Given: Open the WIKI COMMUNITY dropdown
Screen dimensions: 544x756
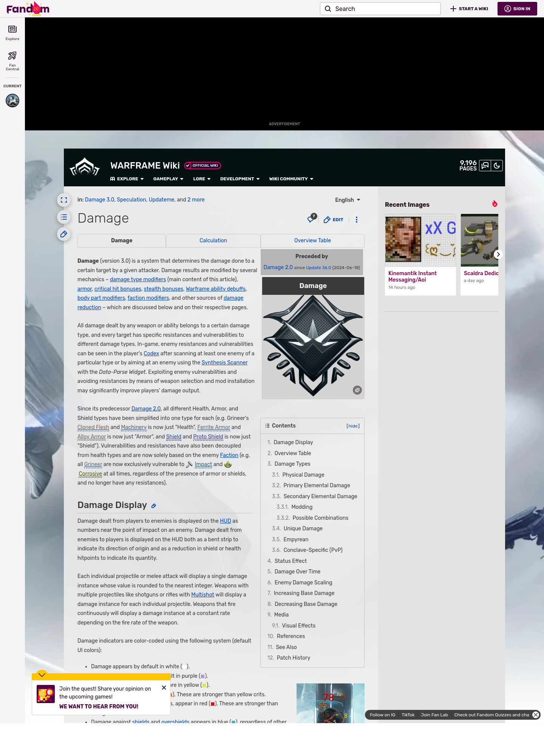Looking at the screenshot, I should coord(291,179).
